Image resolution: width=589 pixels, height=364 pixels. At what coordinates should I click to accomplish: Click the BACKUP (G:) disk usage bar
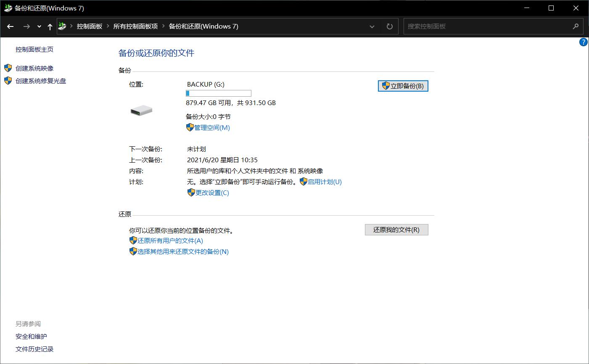pos(219,93)
